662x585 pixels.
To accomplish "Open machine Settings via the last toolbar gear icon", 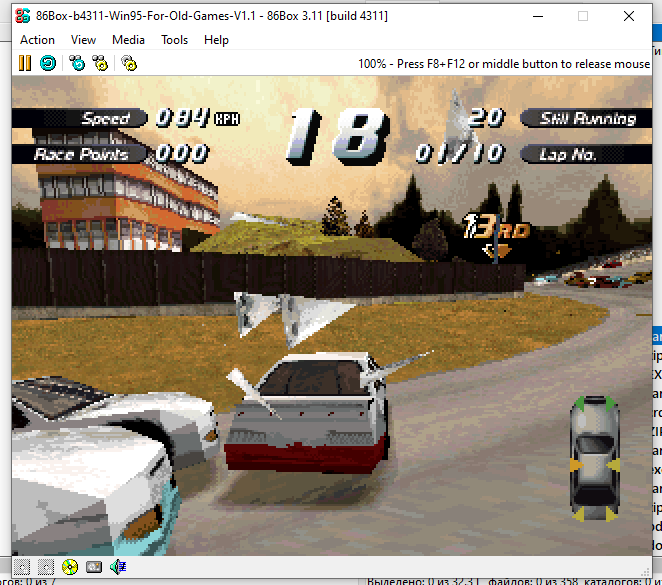I will (x=129, y=63).
